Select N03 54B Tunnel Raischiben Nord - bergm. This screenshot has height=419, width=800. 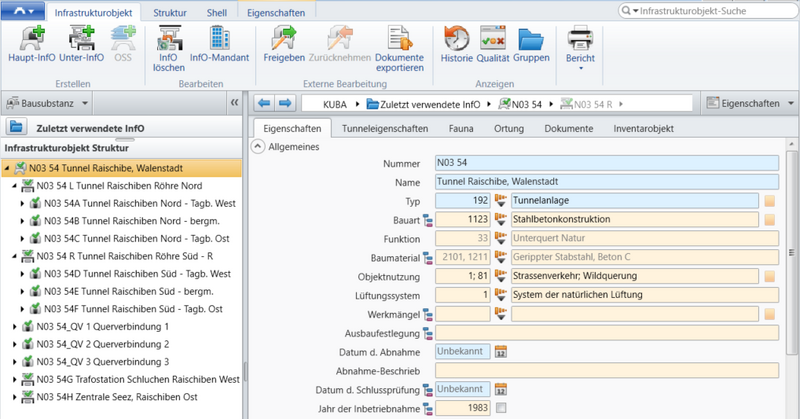tap(132, 221)
